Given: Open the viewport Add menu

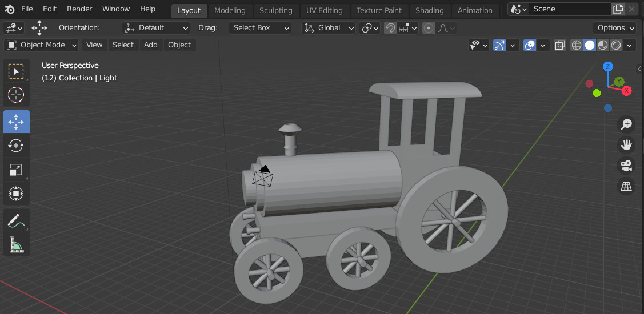Looking at the screenshot, I should click(151, 45).
